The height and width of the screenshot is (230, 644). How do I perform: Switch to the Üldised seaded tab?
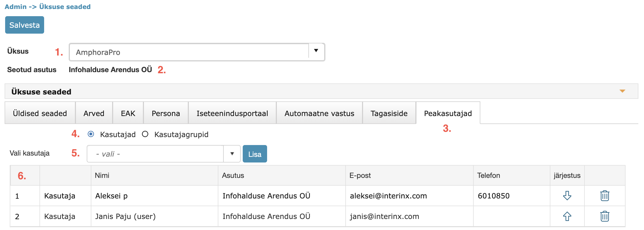[40, 113]
